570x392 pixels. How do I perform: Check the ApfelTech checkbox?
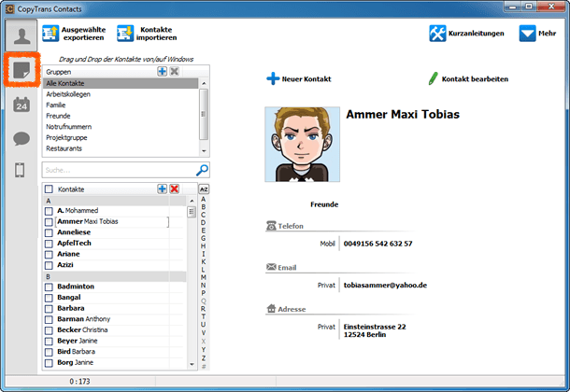pyautogui.click(x=49, y=244)
